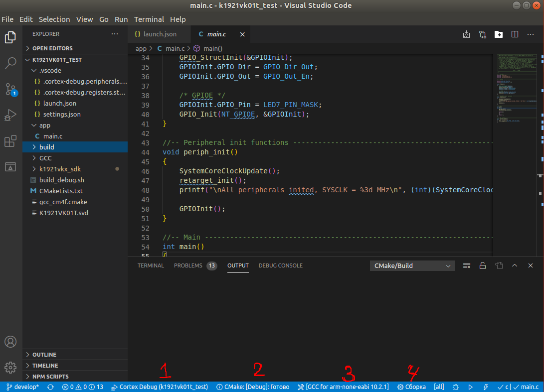Change the [all] build target

439,387
